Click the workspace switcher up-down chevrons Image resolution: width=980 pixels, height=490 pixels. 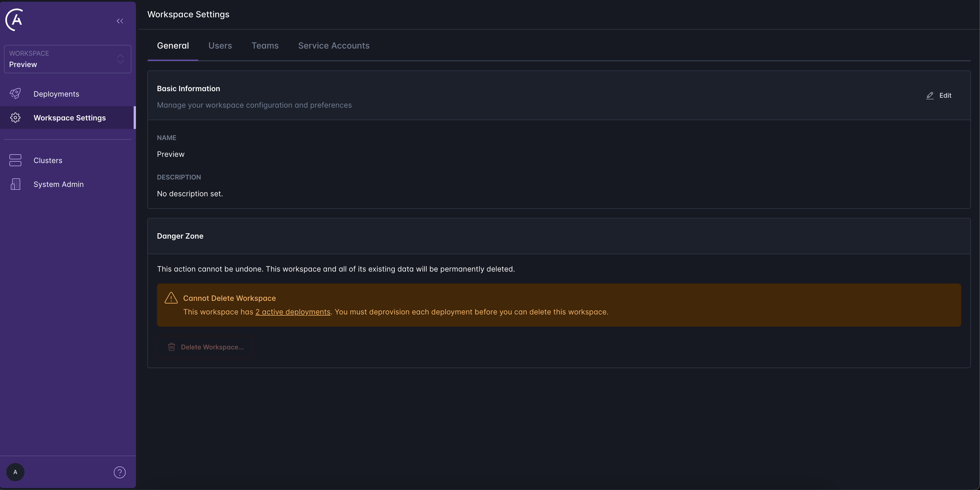[x=121, y=59]
